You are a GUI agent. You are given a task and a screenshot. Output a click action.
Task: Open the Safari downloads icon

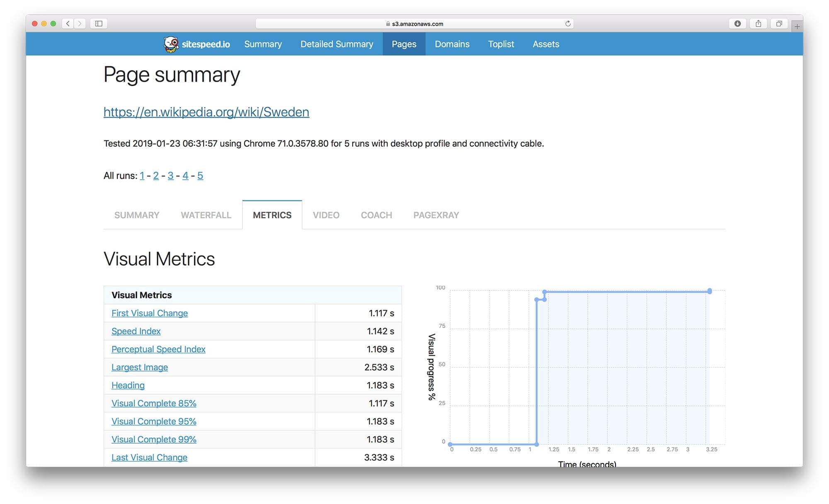point(737,24)
